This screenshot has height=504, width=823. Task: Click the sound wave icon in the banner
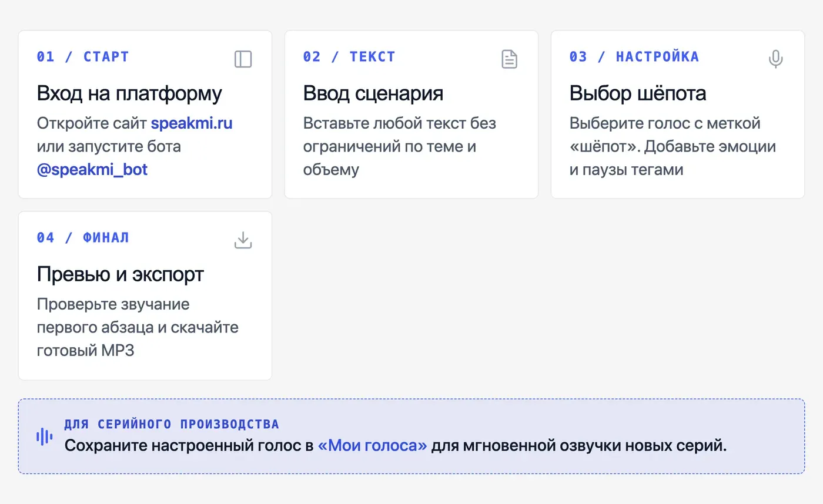pyautogui.click(x=44, y=436)
